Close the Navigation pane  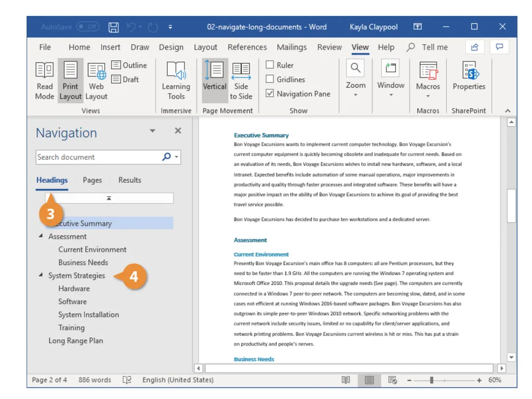pyautogui.click(x=178, y=130)
